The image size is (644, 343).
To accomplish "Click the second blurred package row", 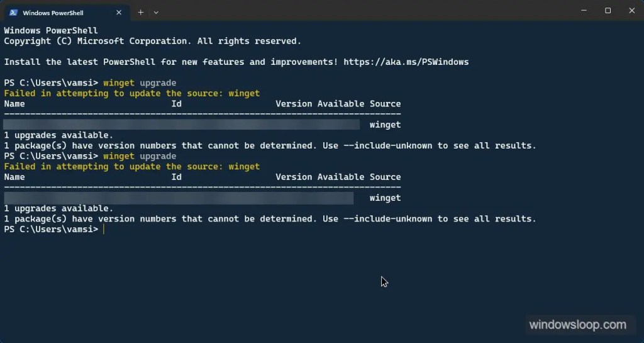I will coord(179,198).
